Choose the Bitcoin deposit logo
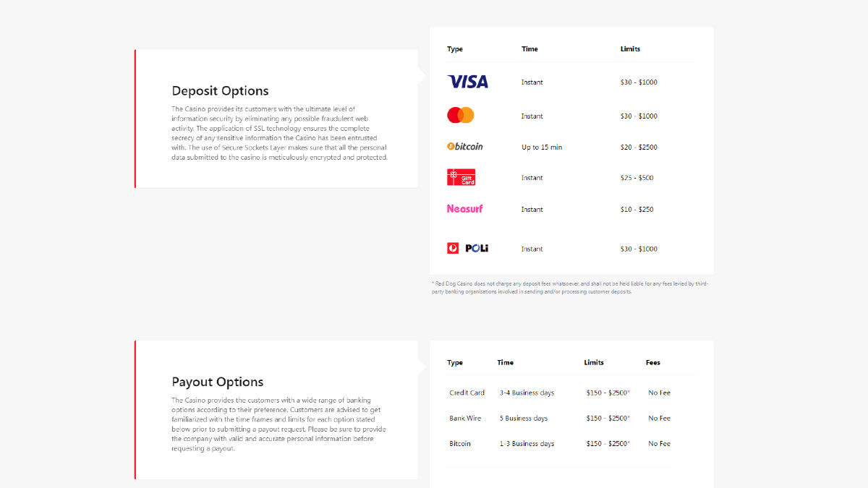Screen dimensions: 868x488 [x=465, y=146]
